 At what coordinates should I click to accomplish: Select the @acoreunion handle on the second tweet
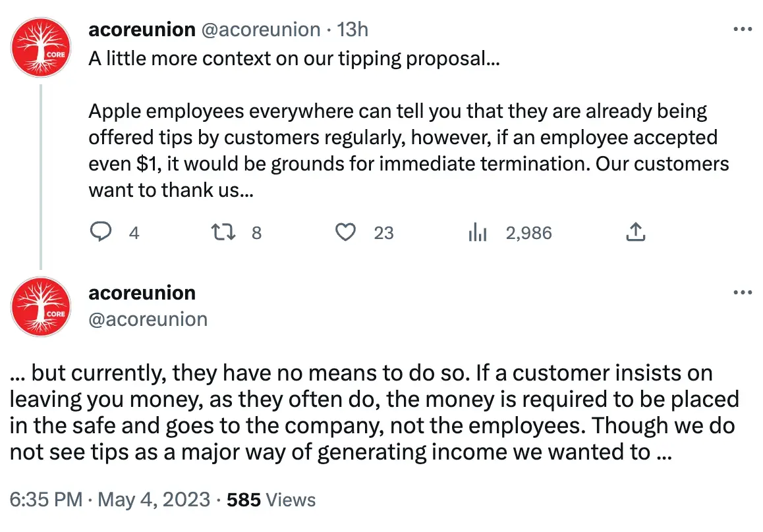[x=146, y=319]
